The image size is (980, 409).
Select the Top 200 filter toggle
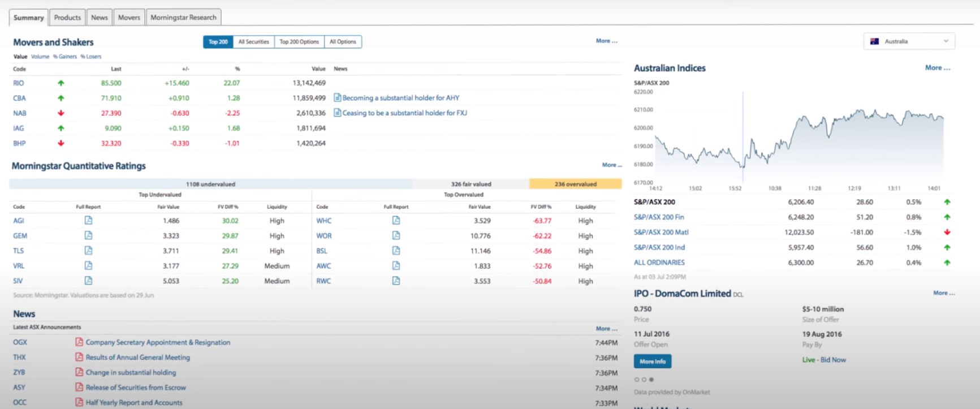click(x=218, y=42)
